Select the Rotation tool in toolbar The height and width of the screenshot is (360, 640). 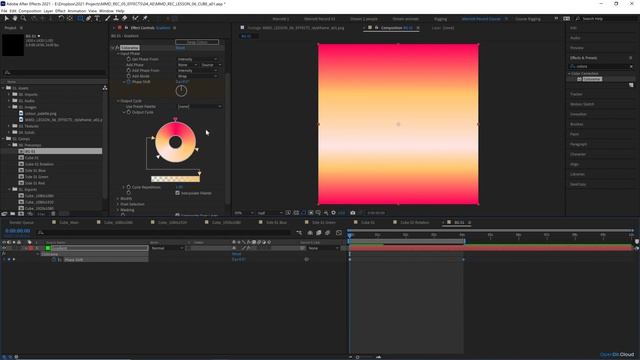pos(61,18)
